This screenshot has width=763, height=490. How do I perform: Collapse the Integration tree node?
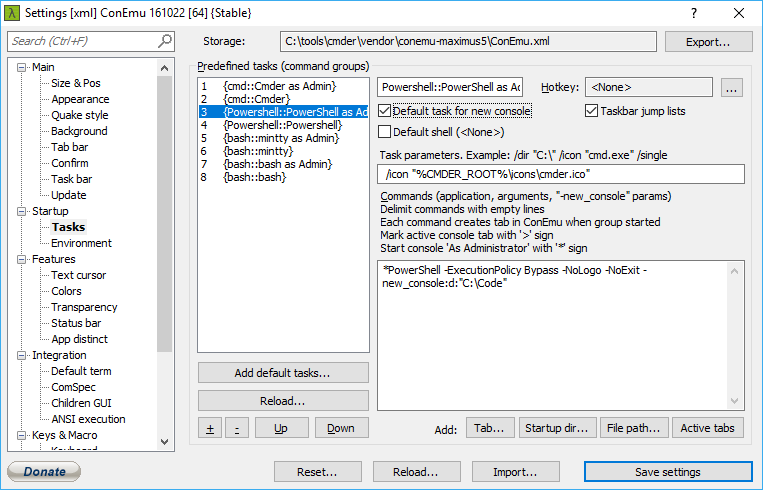click(21, 355)
